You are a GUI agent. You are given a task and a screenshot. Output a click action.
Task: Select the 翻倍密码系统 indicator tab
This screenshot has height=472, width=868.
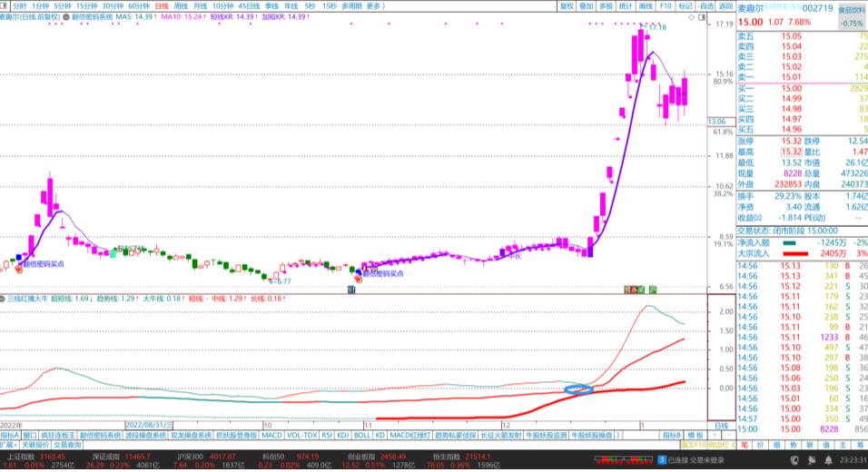pyautogui.click(x=100, y=436)
